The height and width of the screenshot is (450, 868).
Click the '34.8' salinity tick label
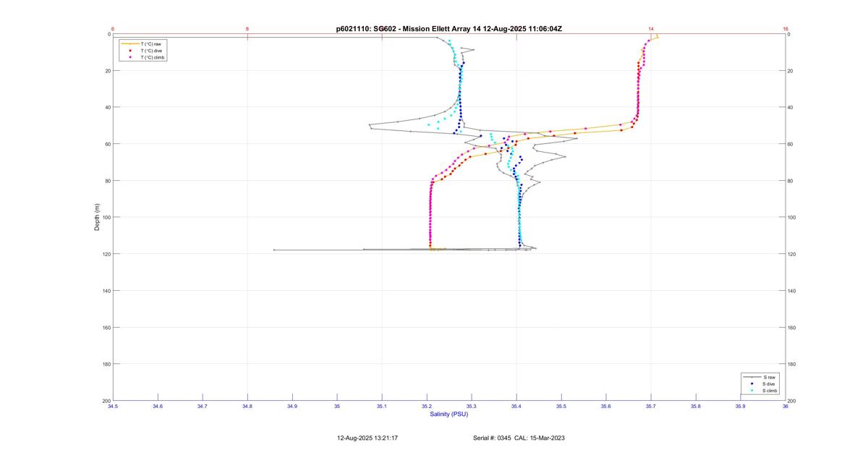(x=247, y=407)
